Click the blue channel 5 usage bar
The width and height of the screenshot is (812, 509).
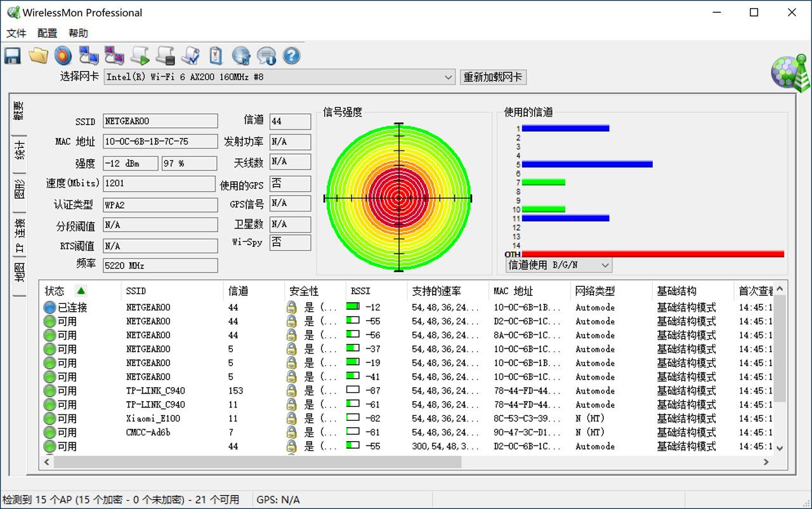[587, 164]
